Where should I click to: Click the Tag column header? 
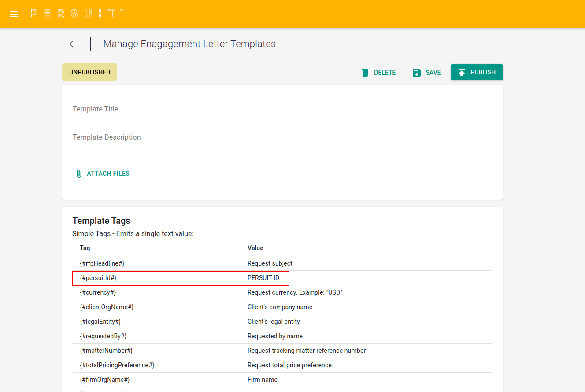[85, 248]
